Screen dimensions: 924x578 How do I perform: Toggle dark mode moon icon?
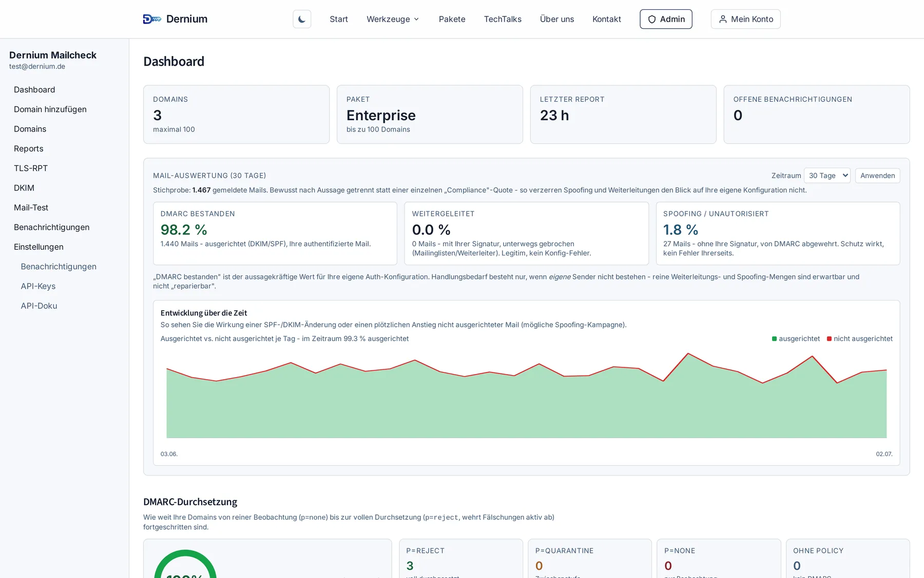302,19
